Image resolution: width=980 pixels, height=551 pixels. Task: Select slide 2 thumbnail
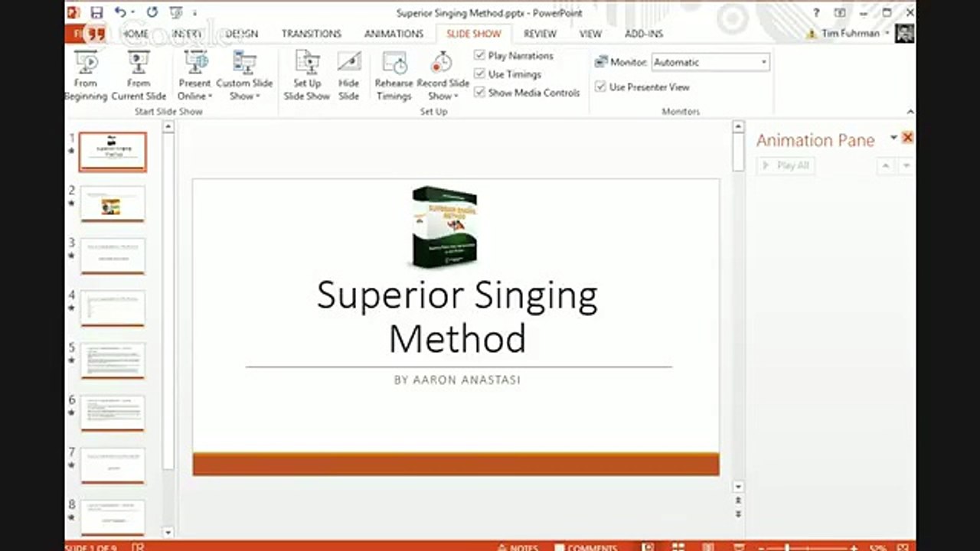click(113, 204)
